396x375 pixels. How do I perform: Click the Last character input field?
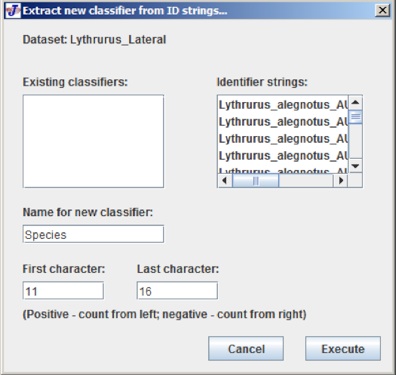[177, 291]
